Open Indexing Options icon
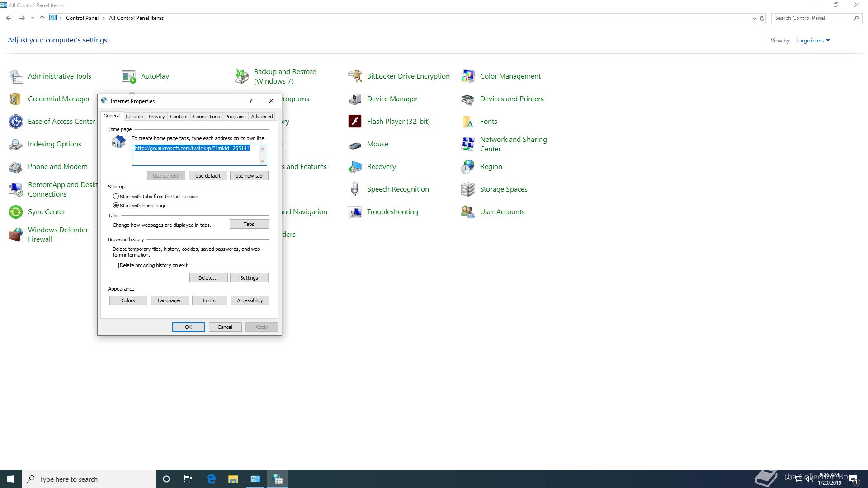868x488 pixels. pyautogui.click(x=16, y=144)
